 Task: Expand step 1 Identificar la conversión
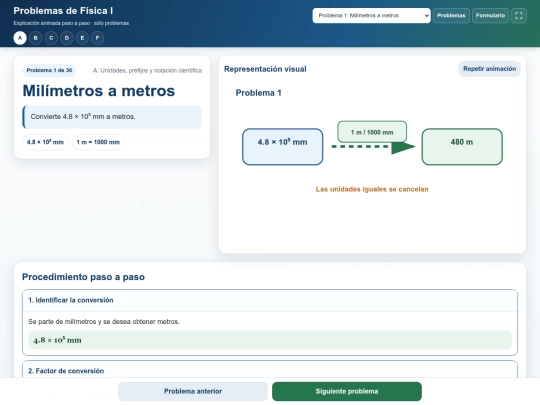(x=270, y=300)
